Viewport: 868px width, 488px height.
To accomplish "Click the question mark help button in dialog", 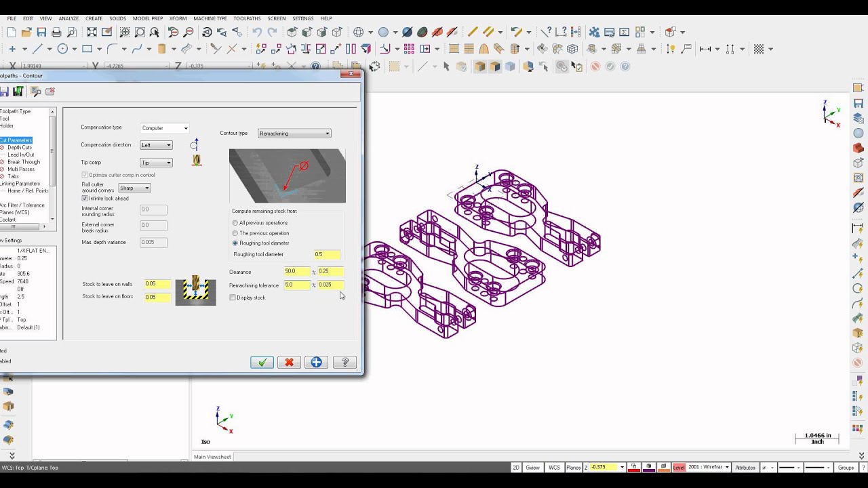I will (344, 363).
